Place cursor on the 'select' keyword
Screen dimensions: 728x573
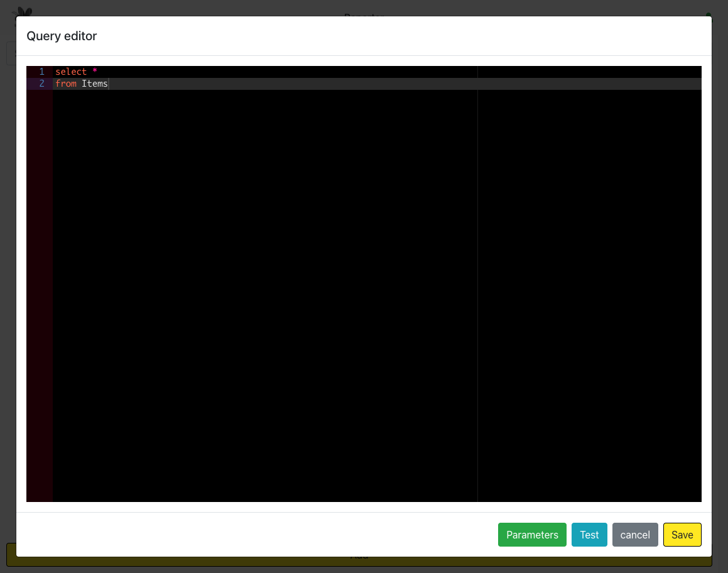coord(70,72)
